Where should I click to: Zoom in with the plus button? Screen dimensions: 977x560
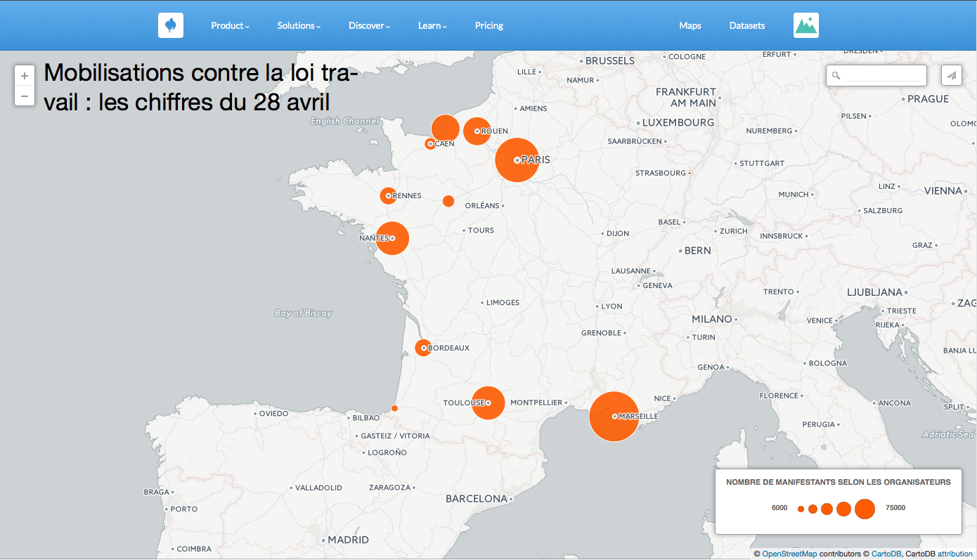click(25, 76)
